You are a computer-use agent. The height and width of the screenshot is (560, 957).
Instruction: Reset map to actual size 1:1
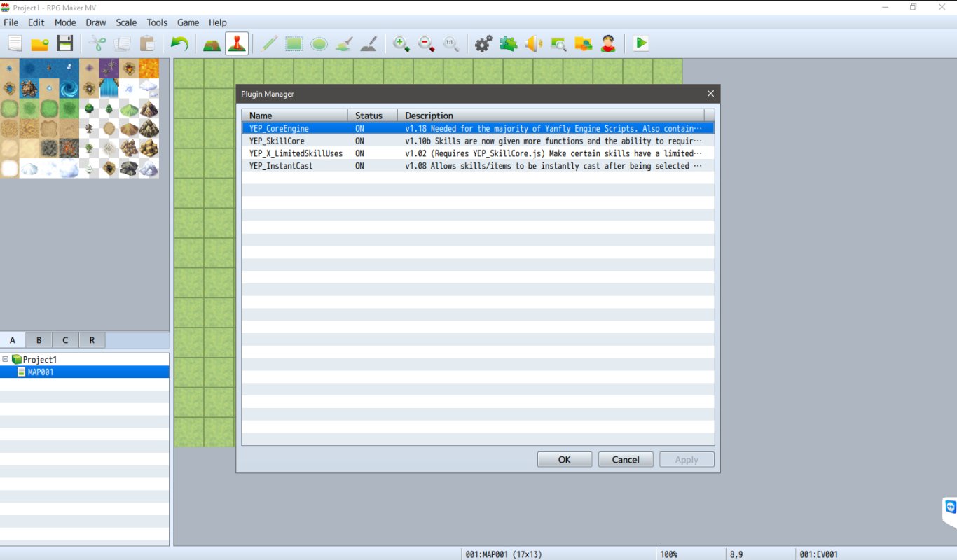(451, 43)
